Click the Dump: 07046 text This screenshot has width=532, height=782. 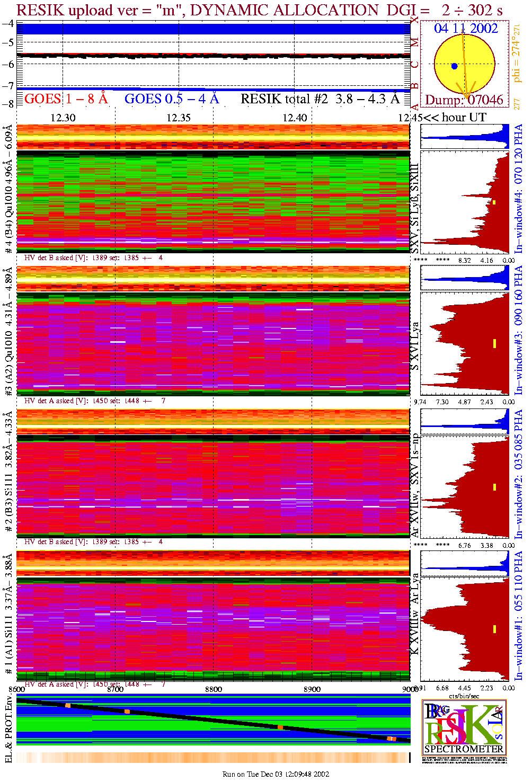464,100
